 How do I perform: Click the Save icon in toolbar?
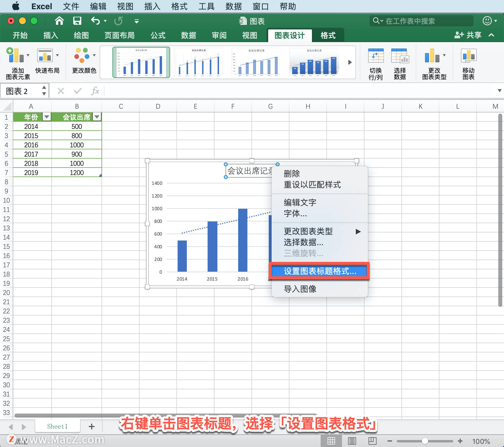click(x=77, y=21)
